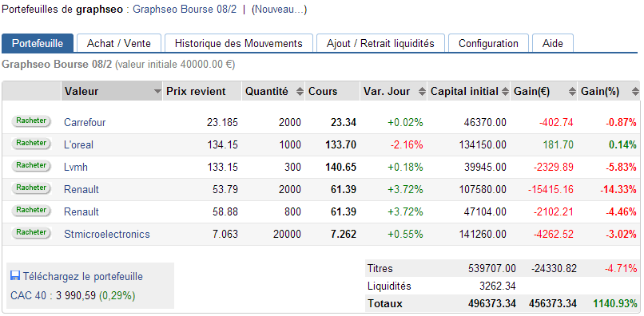
Task: Sort by Gain(%) column arrows
Action: point(635,92)
